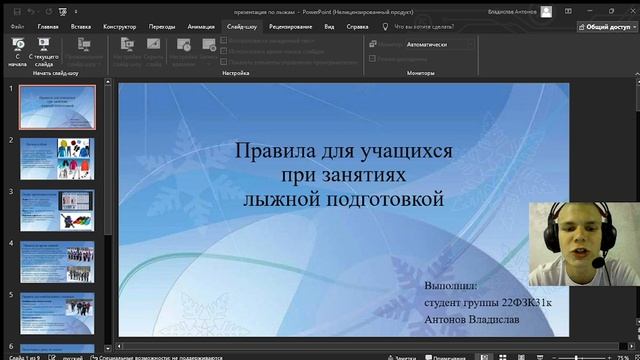The width and height of the screenshot is (640, 360).
Task: Click the Слайд 1 из 9 indicator
Action: (x=24, y=358)
